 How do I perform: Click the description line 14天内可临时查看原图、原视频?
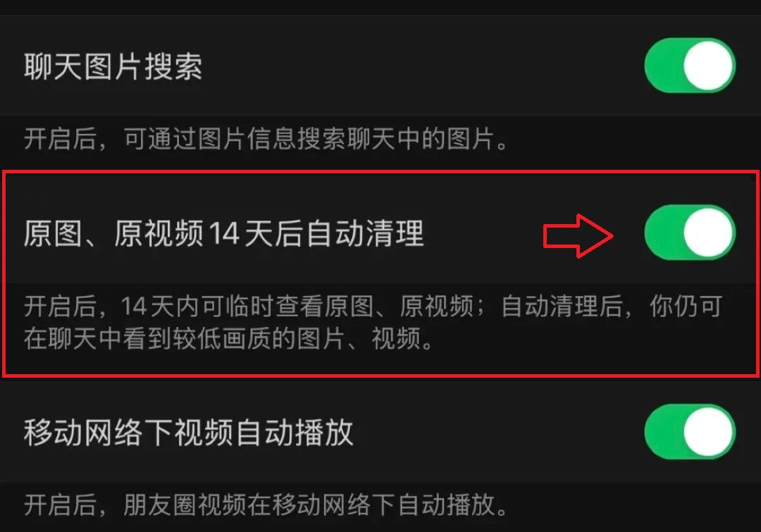pos(297,307)
